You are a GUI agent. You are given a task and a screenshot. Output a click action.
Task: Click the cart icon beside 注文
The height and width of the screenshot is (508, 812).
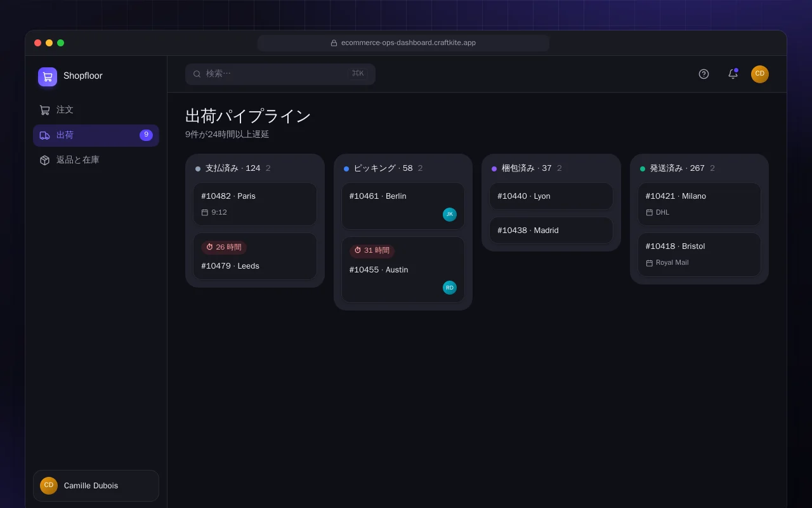[x=44, y=110]
